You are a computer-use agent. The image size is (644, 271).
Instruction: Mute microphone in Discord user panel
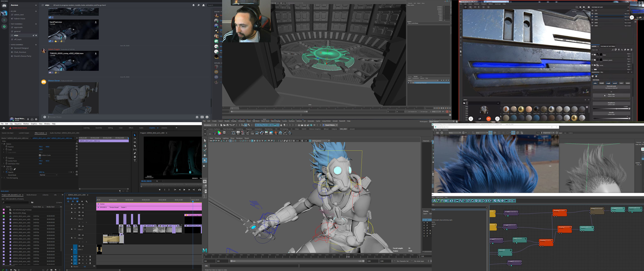[x=28, y=119]
